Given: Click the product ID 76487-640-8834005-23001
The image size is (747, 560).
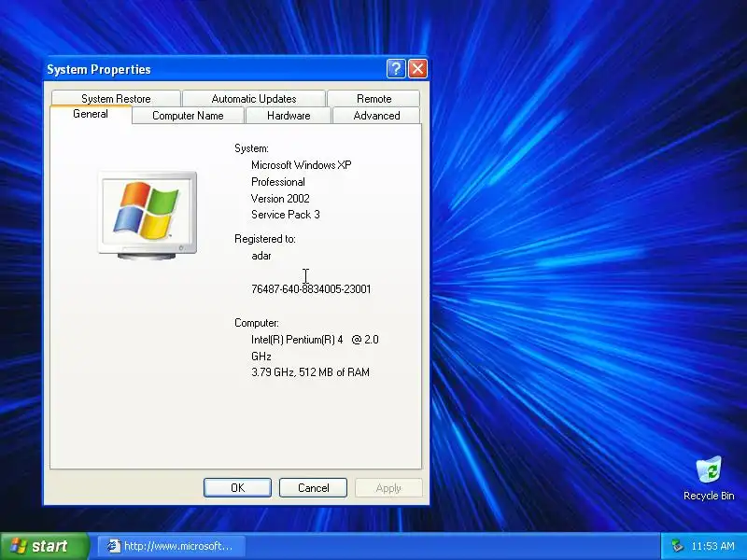Looking at the screenshot, I should [x=311, y=289].
